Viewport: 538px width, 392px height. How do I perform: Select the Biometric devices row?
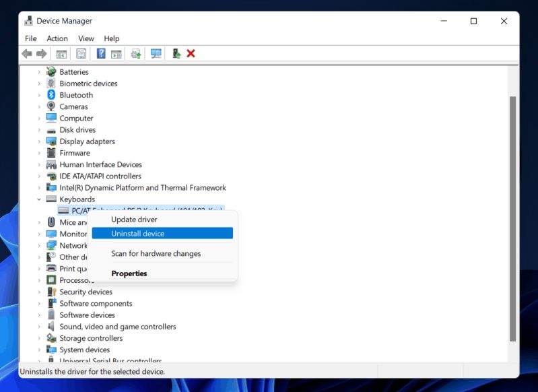pos(88,84)
